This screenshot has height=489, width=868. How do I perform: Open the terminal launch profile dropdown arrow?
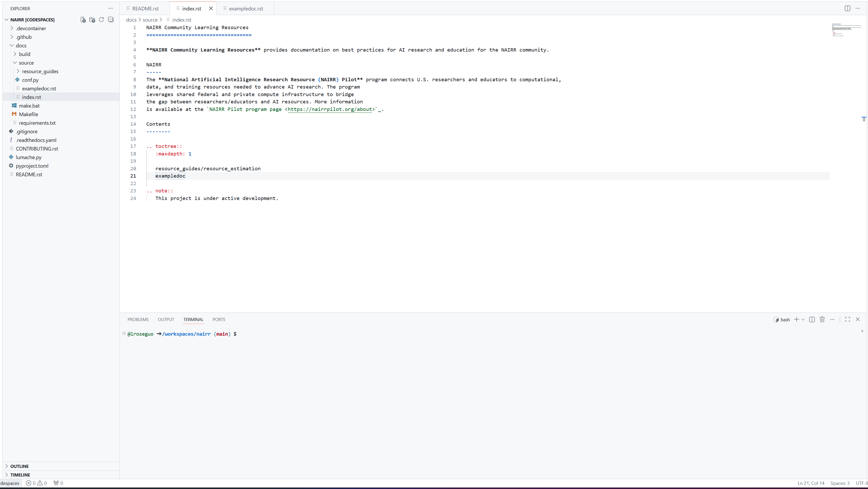(803, 319)
